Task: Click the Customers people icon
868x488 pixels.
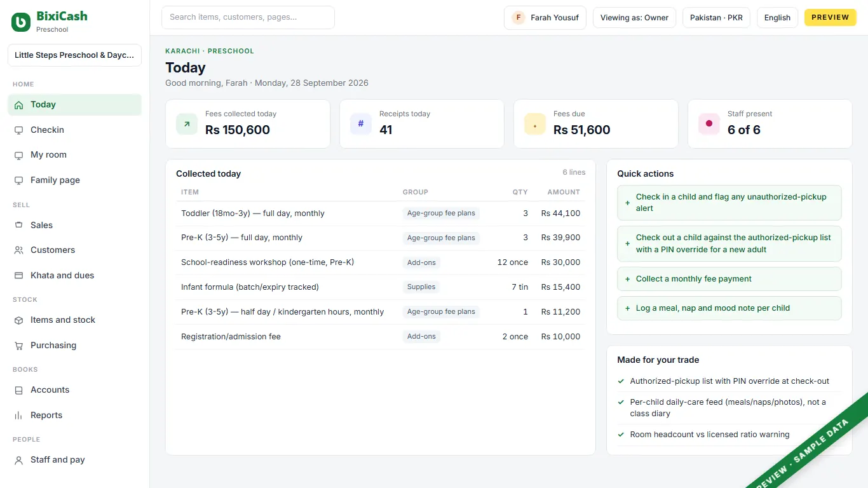Action: pyautogui.click(x=18, y=250)
